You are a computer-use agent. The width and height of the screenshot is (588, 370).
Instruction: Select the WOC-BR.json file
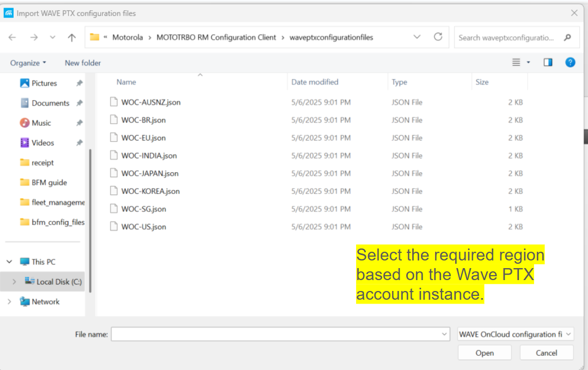143,120
